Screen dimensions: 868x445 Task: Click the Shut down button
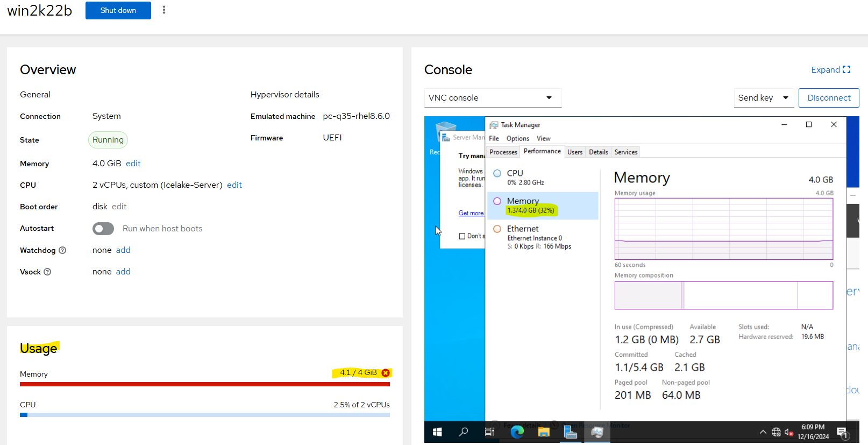[118, 10]
